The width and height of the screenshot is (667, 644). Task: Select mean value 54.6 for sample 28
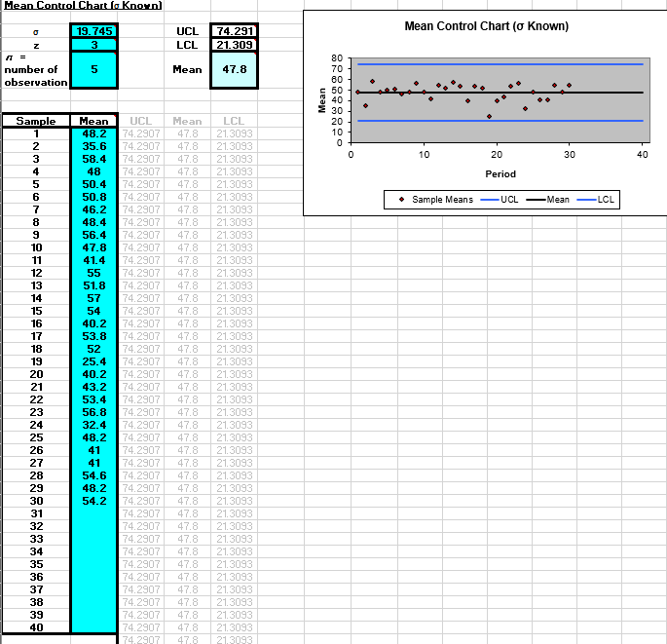click(94, 475)
